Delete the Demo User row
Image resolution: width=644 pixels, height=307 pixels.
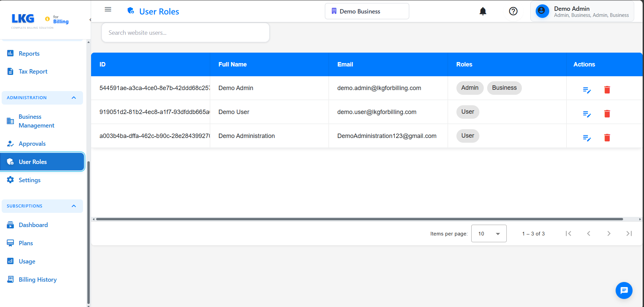(x=607, y=114)
